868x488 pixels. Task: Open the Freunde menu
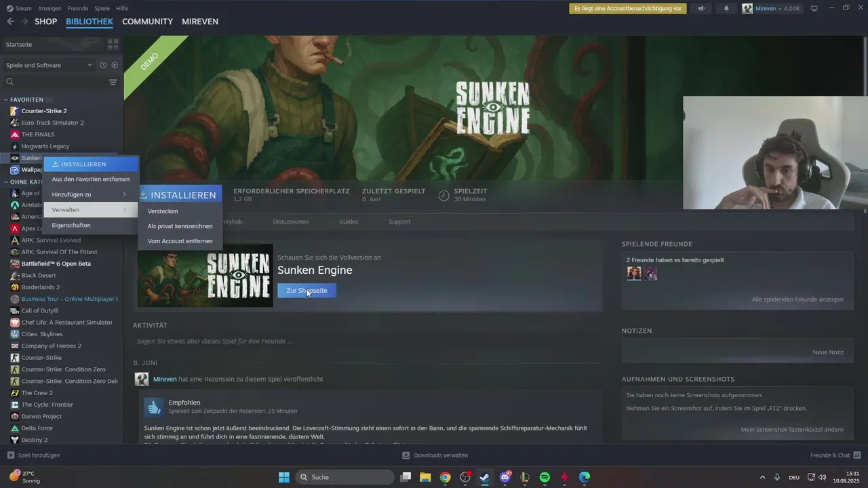pyautogui.click(x=78, y=8)
